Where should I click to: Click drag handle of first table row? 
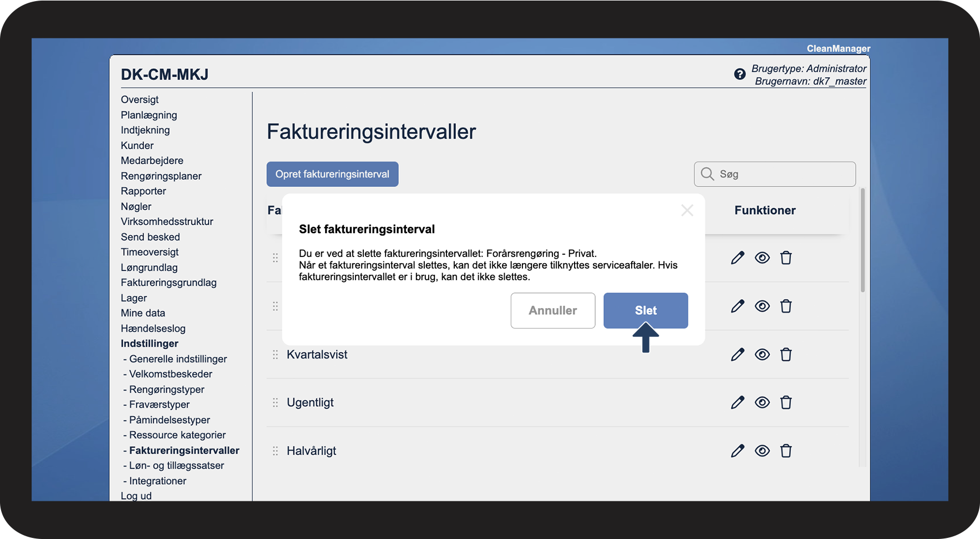coord(275,258)
